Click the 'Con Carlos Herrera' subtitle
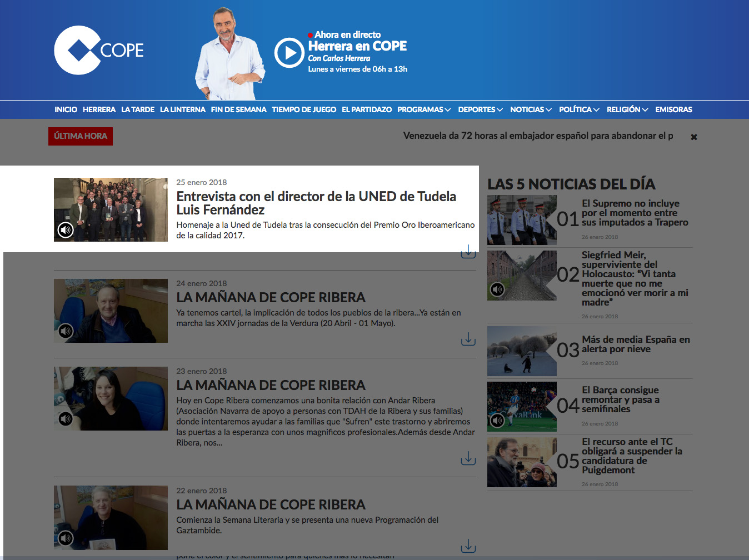 339,58
